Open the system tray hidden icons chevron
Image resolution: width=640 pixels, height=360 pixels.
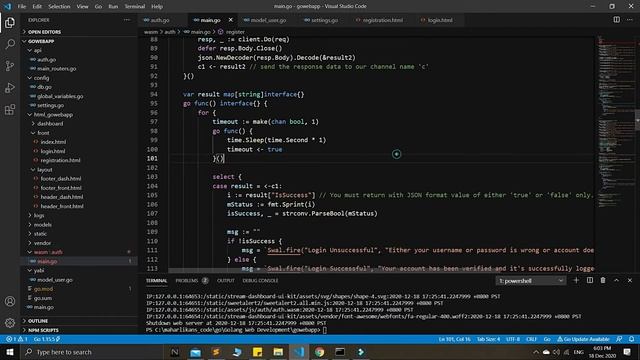536,352
